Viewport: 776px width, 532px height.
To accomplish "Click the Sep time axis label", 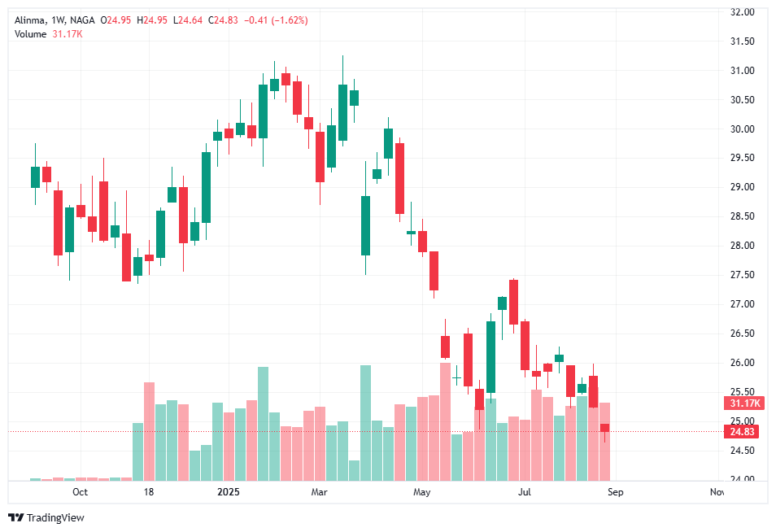I will [x=616, y=492].
